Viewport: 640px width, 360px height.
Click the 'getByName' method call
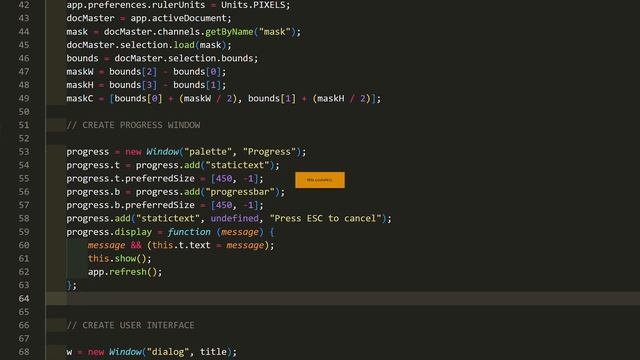tap(229, 31)
